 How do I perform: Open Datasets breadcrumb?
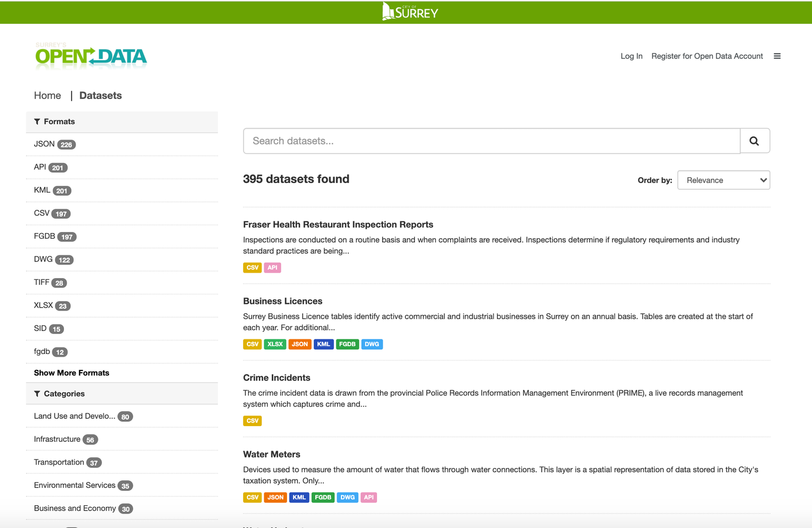click(x=101, y=96)
